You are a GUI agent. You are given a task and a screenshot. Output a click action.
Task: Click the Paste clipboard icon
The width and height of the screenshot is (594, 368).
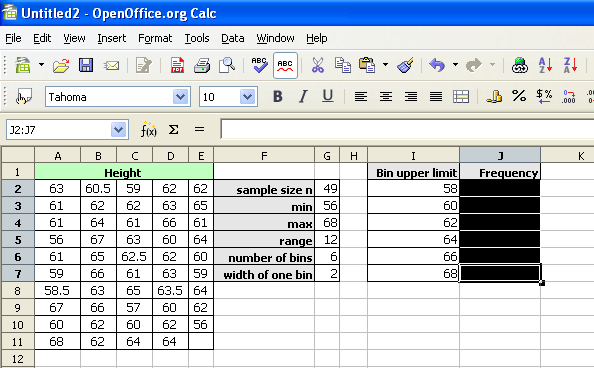[x=367, y=65]
